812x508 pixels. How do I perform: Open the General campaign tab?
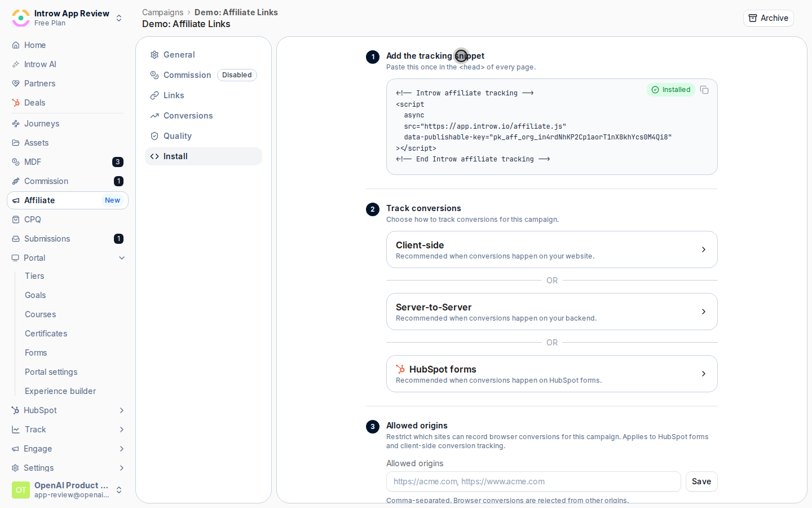coord(204,55)
